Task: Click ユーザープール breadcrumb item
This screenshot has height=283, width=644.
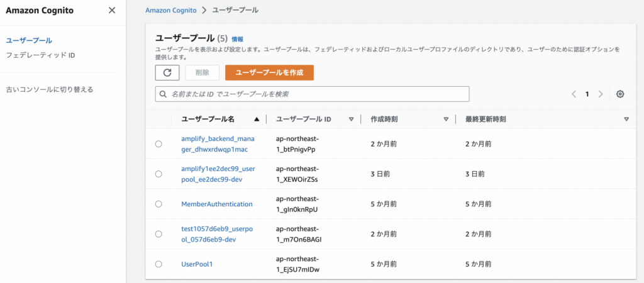Action: click(x=235, y=10)
